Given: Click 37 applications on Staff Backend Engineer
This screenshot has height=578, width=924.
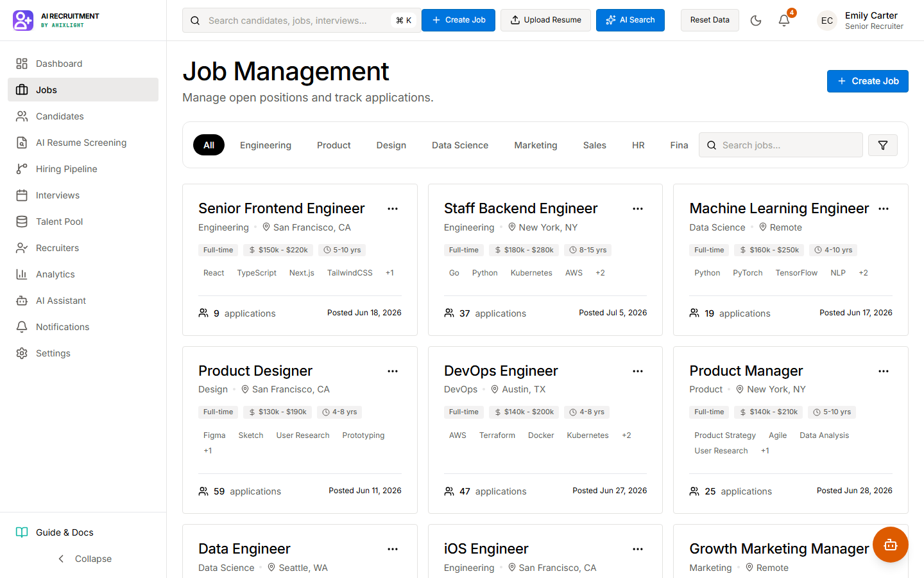Looking at the screenshot, I should (x=485, y=313).
